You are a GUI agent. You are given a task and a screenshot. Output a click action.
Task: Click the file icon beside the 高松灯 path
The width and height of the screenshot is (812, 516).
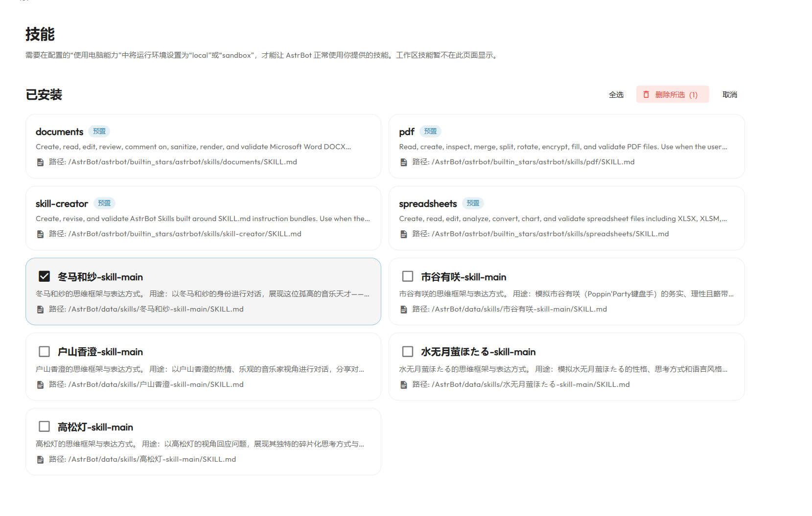click(41, 460)
